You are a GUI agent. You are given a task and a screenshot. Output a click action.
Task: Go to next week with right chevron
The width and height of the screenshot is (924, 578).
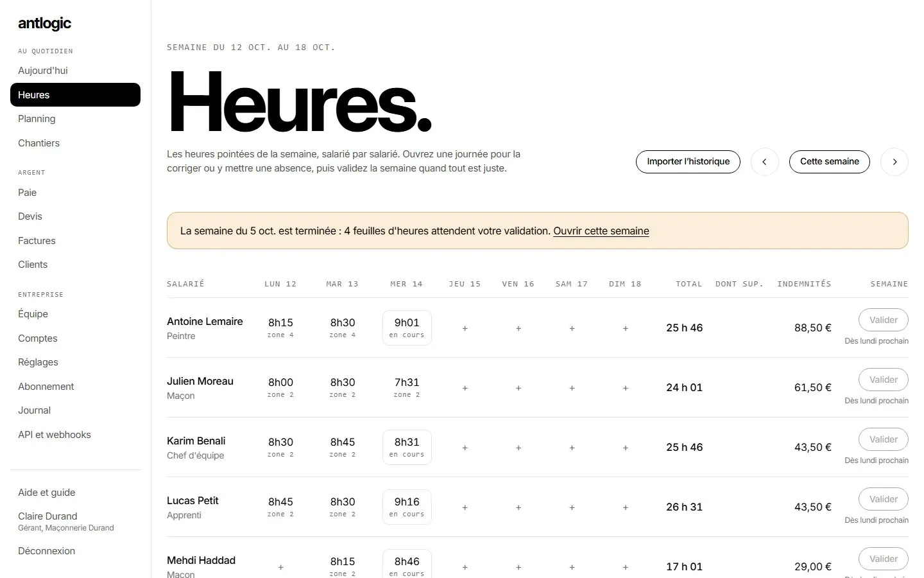[x=894, y=162]
